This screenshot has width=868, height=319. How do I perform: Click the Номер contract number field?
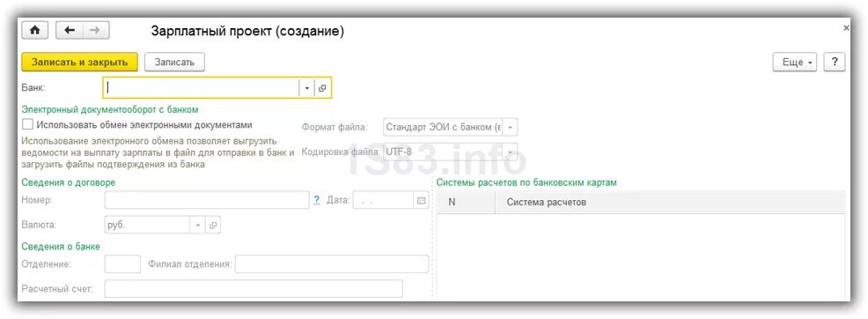tap(207, 200)
